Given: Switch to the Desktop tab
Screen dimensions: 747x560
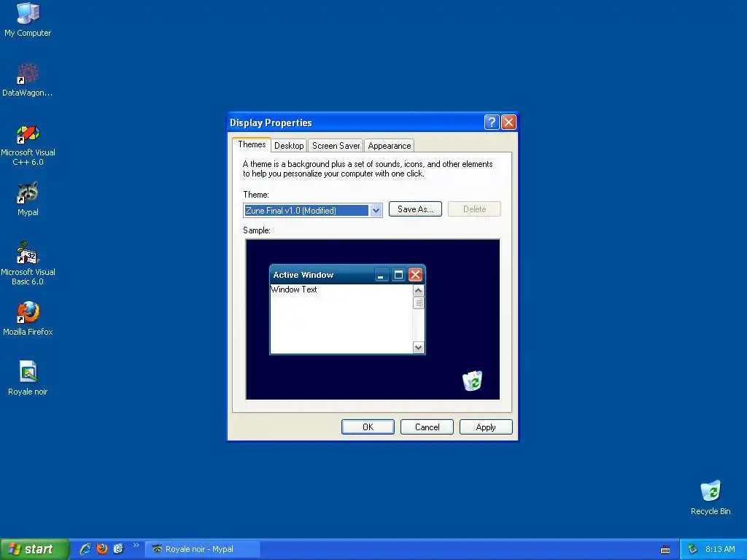Looking at the screenshot, I should click(x=289, y=146).
